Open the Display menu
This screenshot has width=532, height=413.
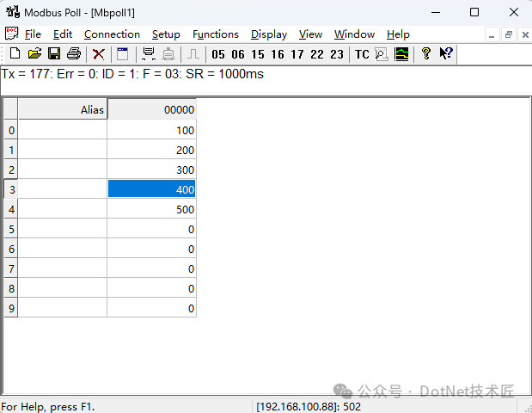click(269, 34)
